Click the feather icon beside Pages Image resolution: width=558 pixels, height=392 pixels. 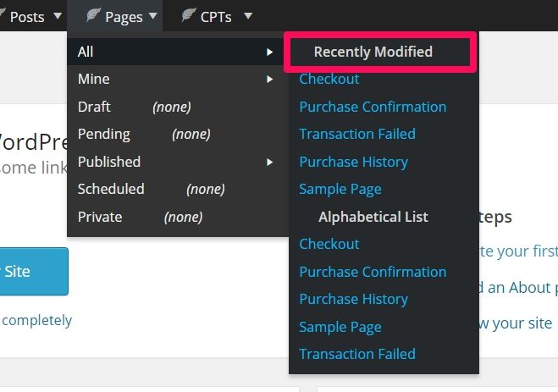(x=94, y=16)
